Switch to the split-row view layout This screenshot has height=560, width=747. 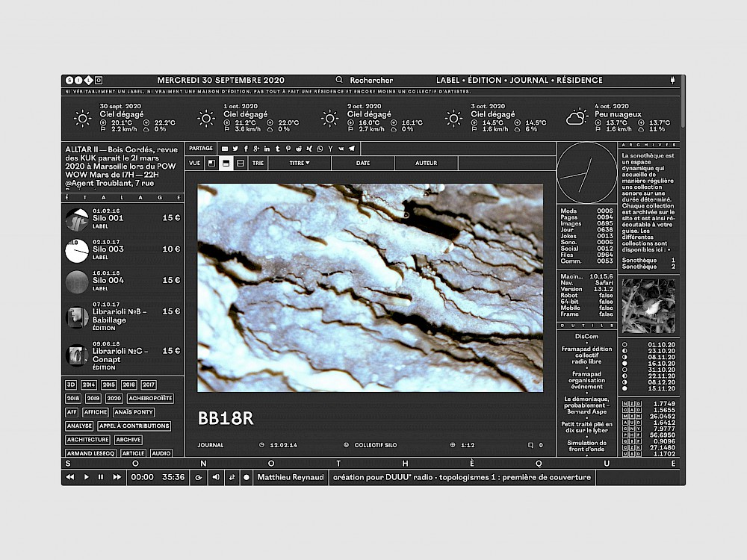click(240, 162)
